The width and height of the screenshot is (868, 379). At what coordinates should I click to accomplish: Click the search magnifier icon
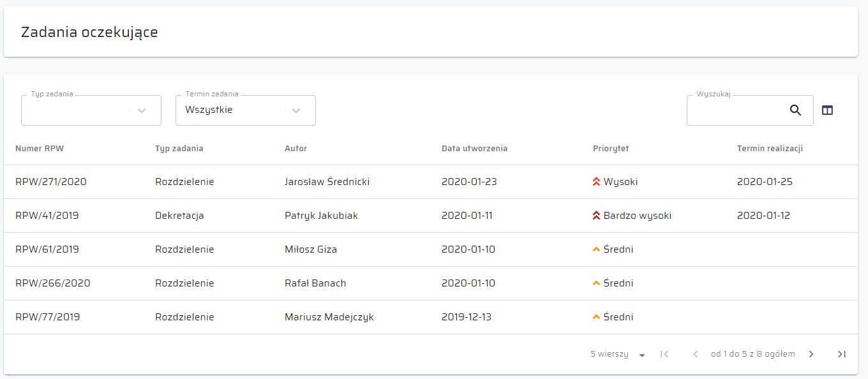click(x=795, y=110)
